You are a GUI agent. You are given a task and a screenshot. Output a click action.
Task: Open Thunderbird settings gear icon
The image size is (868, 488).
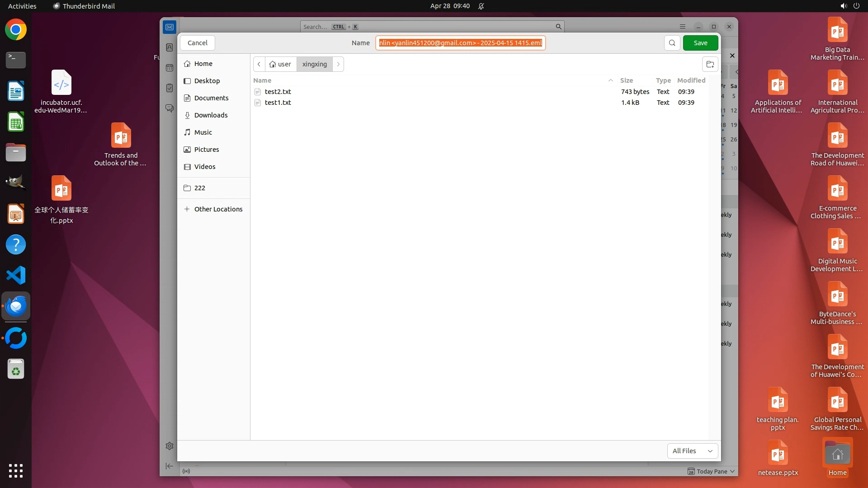pyautogui.click(x=170, y=446)
